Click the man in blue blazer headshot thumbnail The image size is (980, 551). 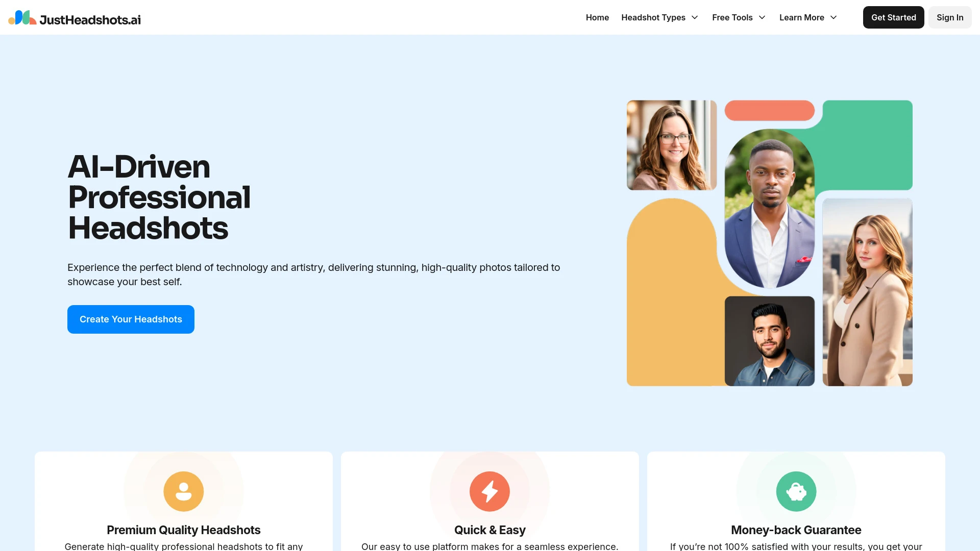pyautogui.click(x=769, y=208)
